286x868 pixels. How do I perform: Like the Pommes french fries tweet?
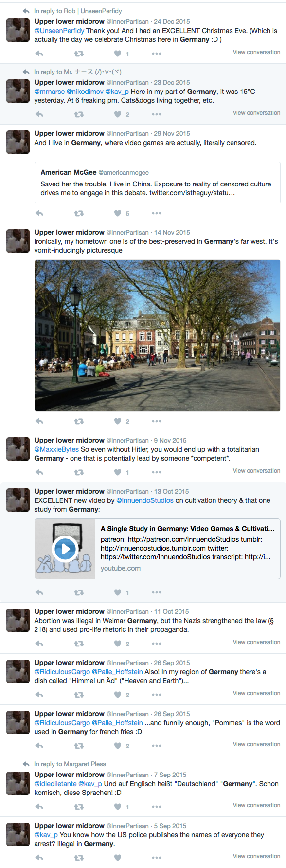[x=118, y=746]
